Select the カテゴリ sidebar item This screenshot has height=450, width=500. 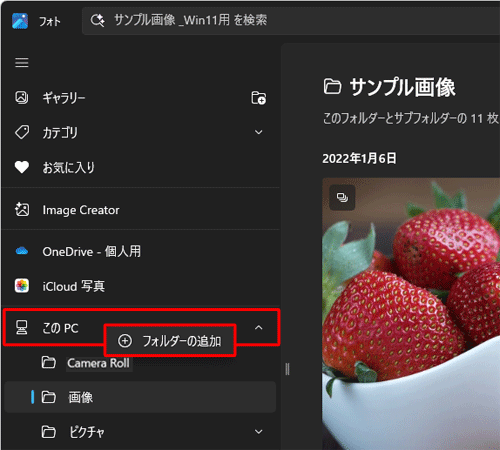click(x=140, y=132)
